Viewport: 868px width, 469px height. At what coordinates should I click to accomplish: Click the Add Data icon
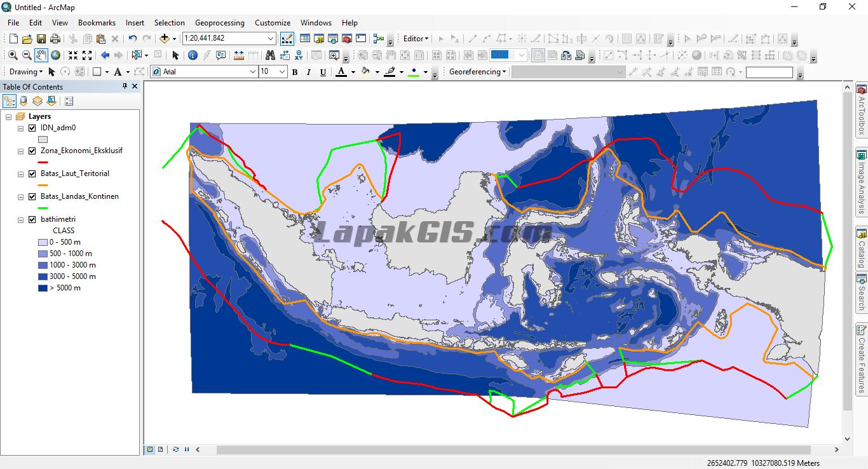coord(164,39)
